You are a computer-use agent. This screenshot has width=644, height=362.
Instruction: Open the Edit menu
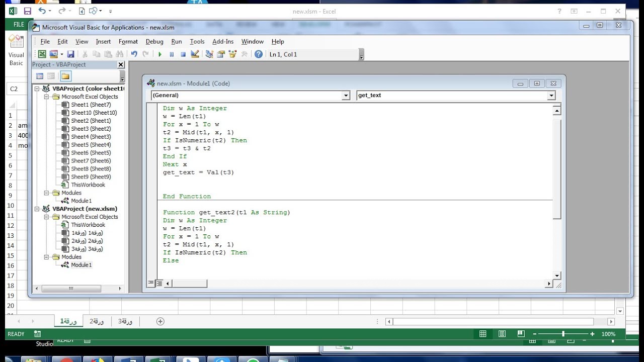pyautogui.click(x=62, y=42)
